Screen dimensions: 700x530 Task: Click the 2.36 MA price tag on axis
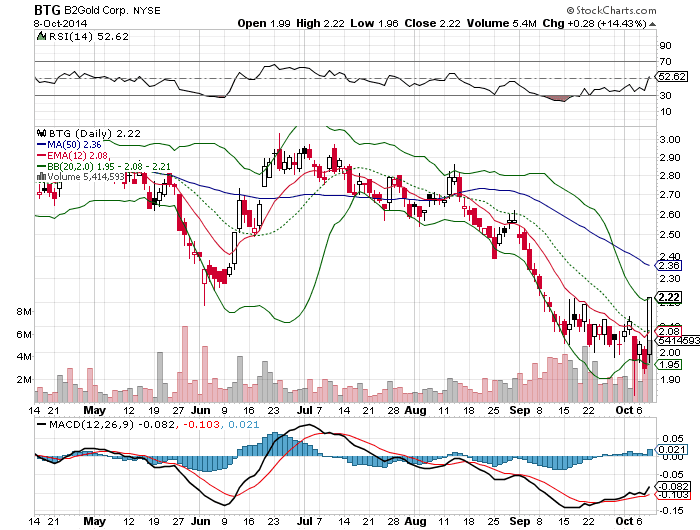coord(668,266)
